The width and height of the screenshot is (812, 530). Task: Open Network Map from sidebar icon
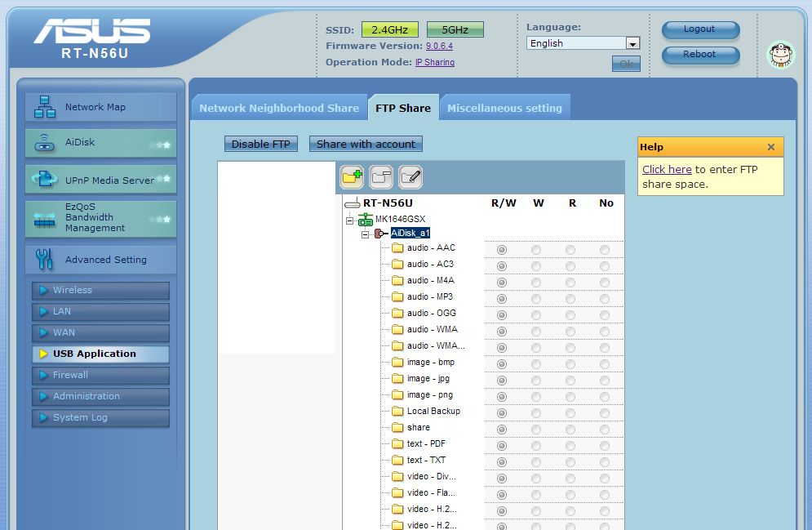(44, 107)
